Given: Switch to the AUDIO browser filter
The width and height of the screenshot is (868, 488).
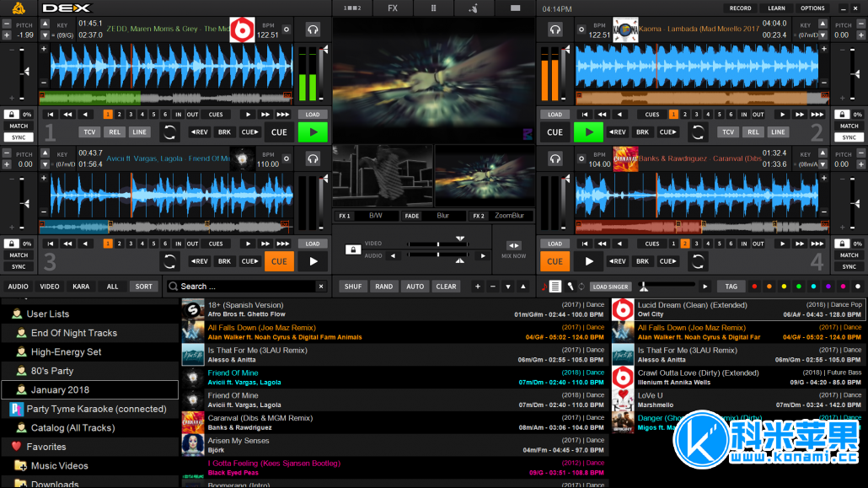Looking at the screenshot, I should point(19,287).
